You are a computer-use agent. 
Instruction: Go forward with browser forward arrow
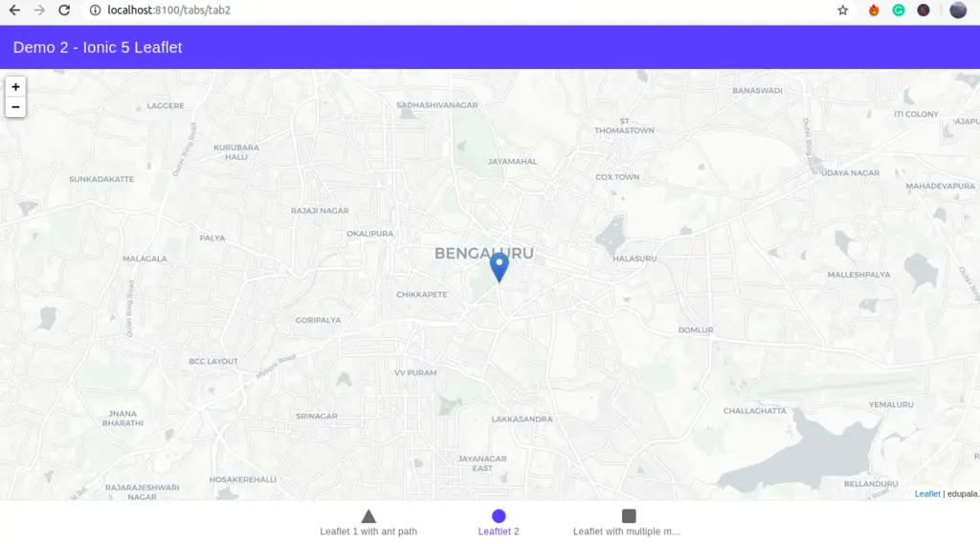point(39,10)
